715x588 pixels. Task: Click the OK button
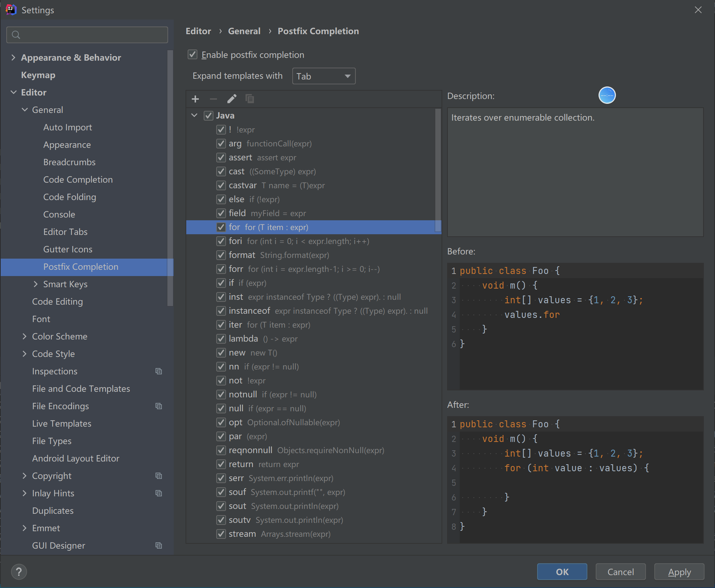562,572
